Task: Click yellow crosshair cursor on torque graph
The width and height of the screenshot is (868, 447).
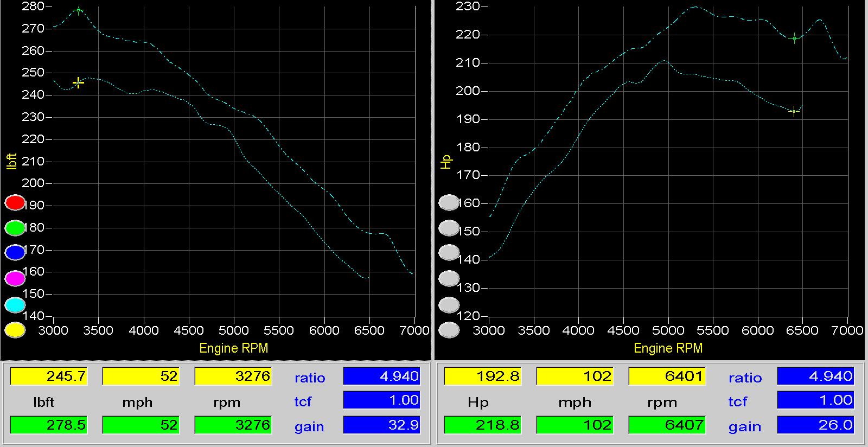Action: [x=78, y=82]
